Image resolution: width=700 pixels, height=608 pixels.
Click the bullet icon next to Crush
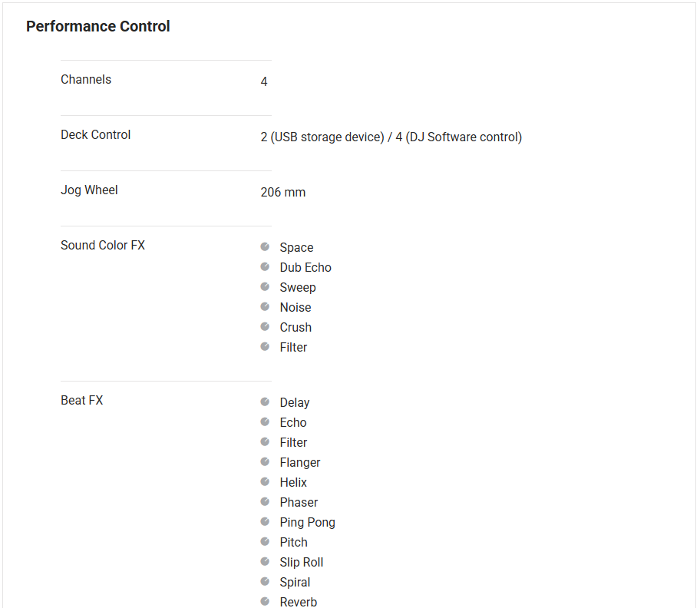click(x=265, y=326)
